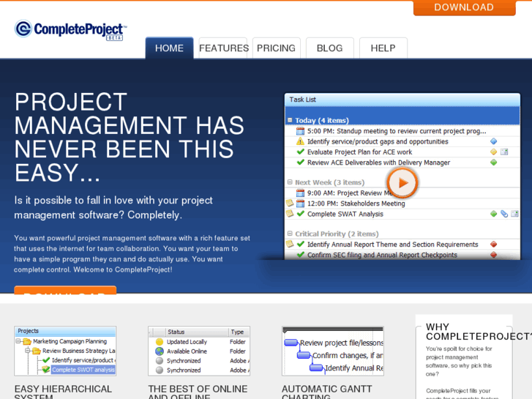532x399 pixels.
Task: Click the 'WHY COMPLETEPROJECT?' heading
Action: (479, 332)
